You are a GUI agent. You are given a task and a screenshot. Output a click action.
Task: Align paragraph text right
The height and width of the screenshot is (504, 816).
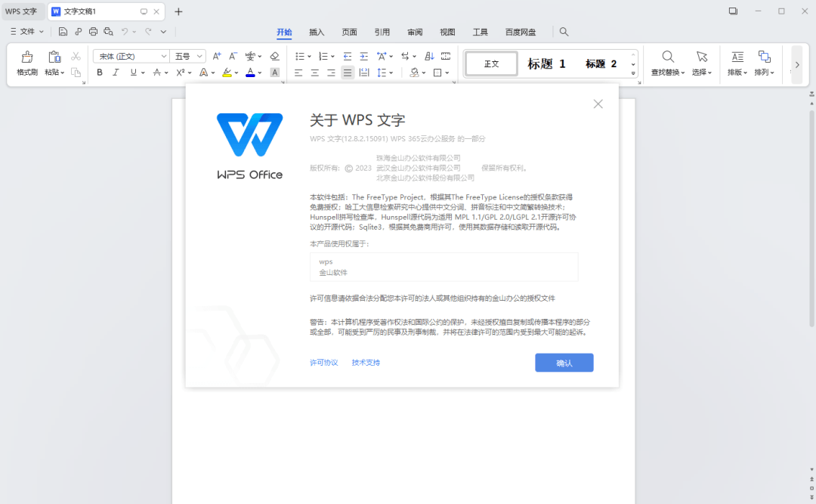331,73
